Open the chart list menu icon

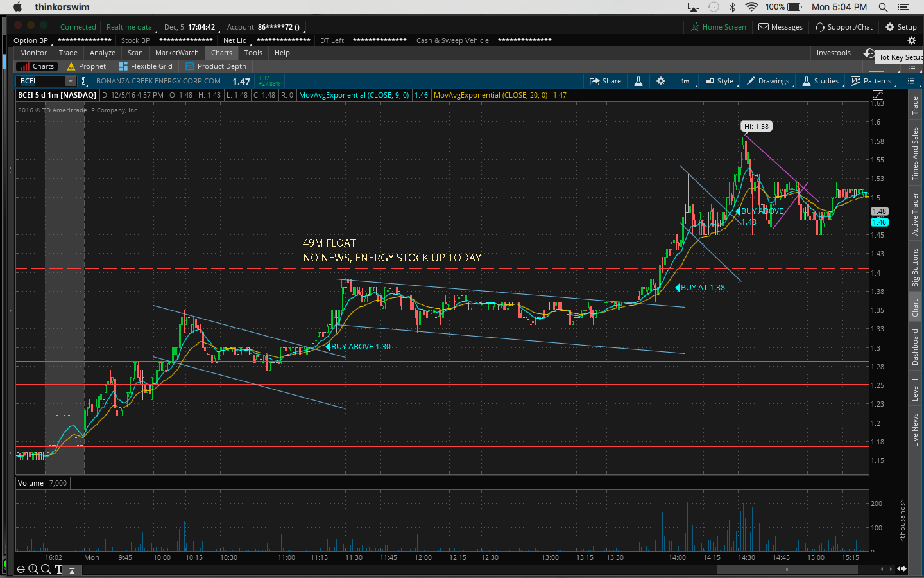(911, 81)
